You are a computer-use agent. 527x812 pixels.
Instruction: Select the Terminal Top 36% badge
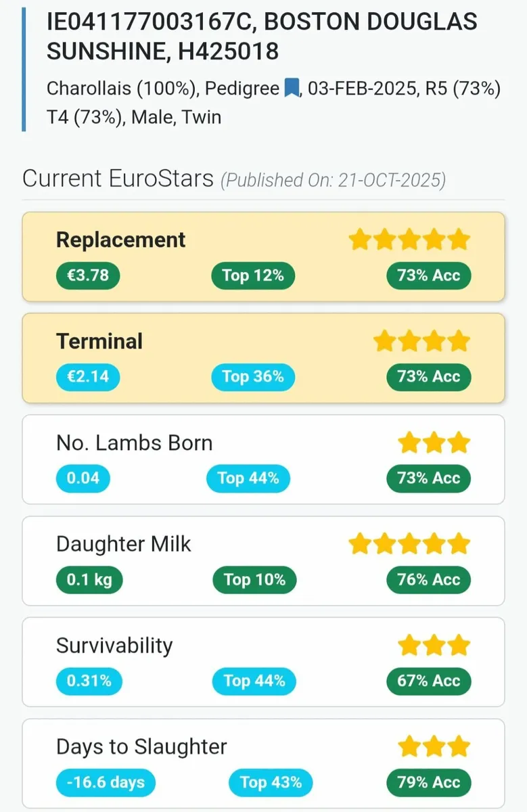253,377
